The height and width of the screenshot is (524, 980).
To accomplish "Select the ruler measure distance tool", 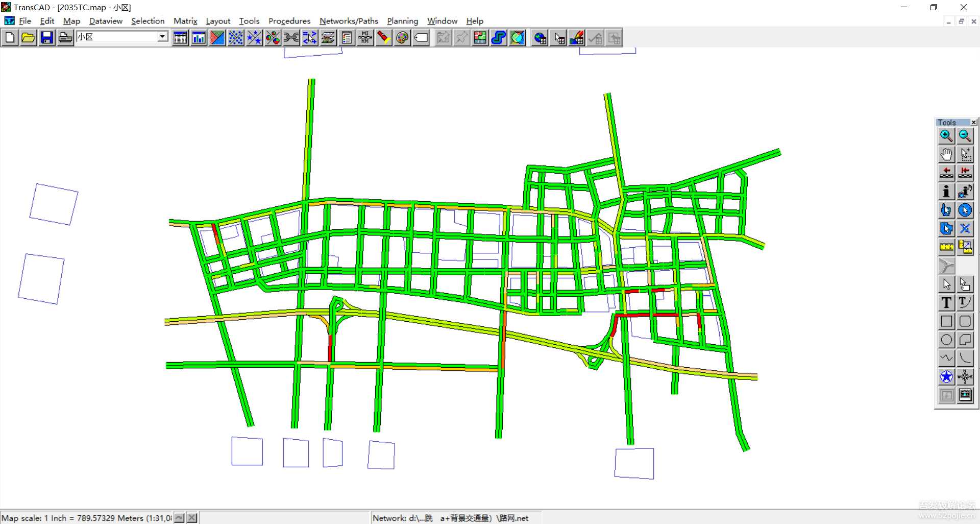I will [946, 247].
